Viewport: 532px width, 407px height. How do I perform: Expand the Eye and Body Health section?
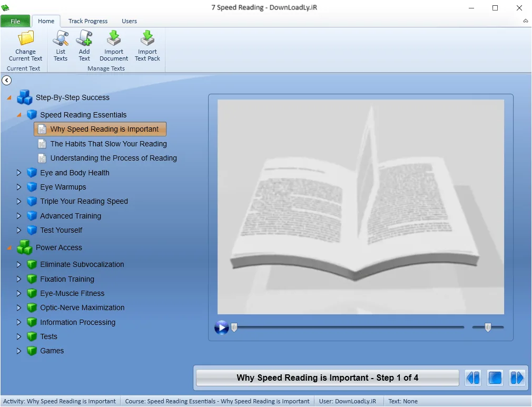[19, 173]
